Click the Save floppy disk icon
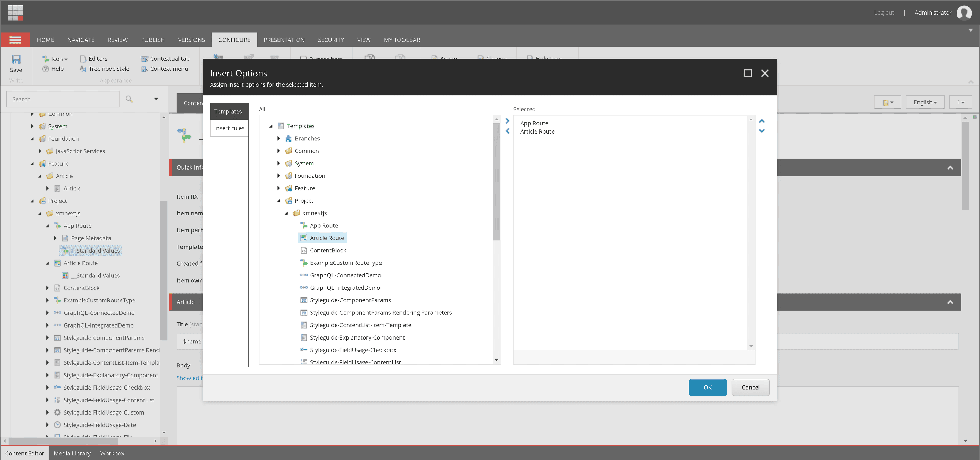 click(16, 59)
